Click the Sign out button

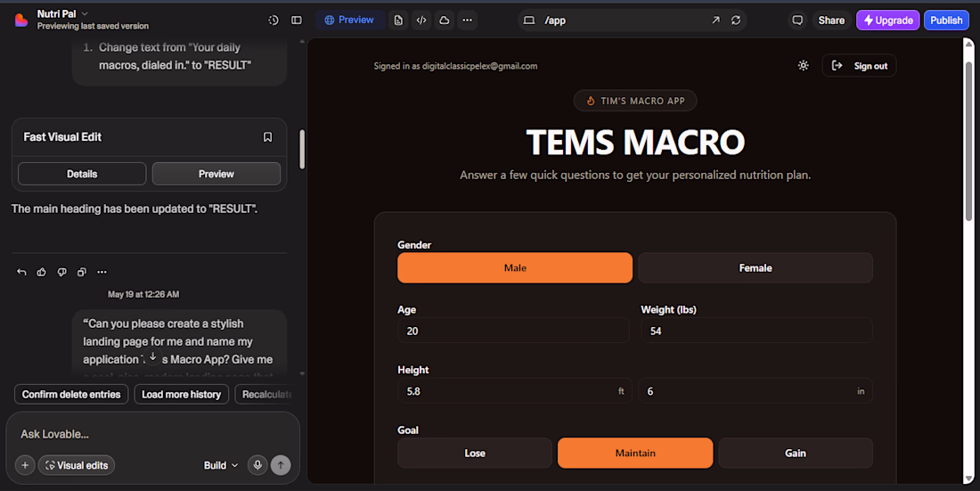click(x=860, y=66)
